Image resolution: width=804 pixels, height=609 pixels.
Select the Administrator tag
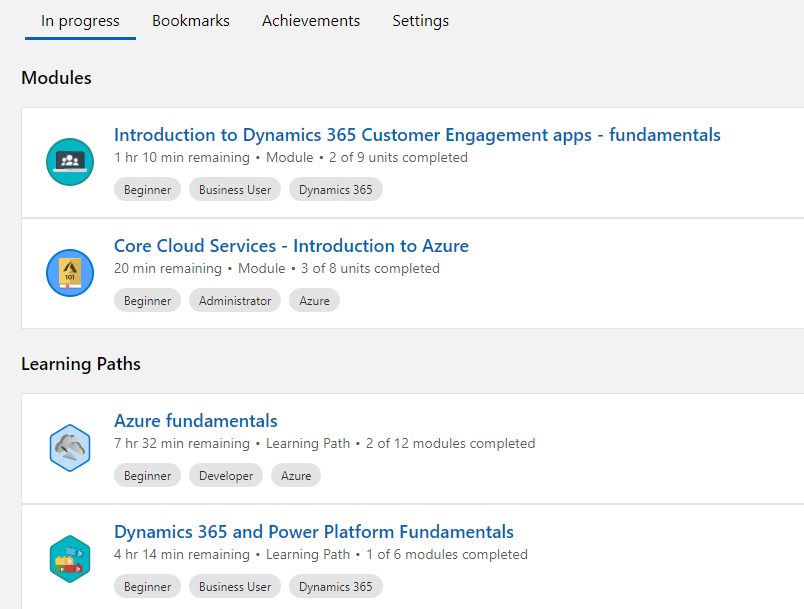tap(235, 300)
